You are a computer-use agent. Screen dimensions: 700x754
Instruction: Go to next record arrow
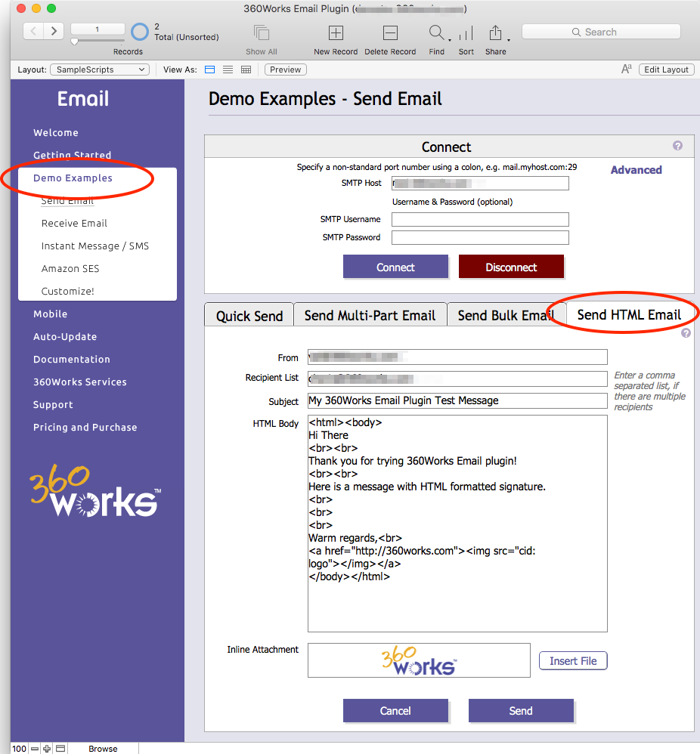coord(54,32)
